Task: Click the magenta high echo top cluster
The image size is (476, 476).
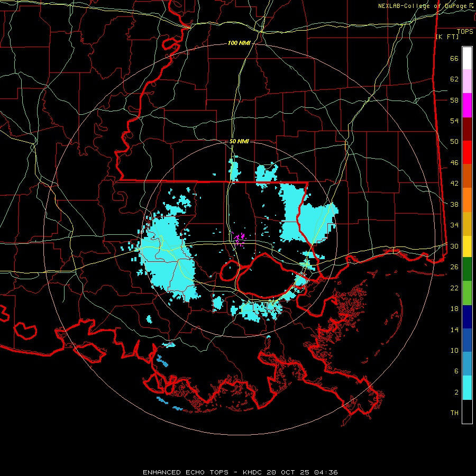Action: pos(239,239)
